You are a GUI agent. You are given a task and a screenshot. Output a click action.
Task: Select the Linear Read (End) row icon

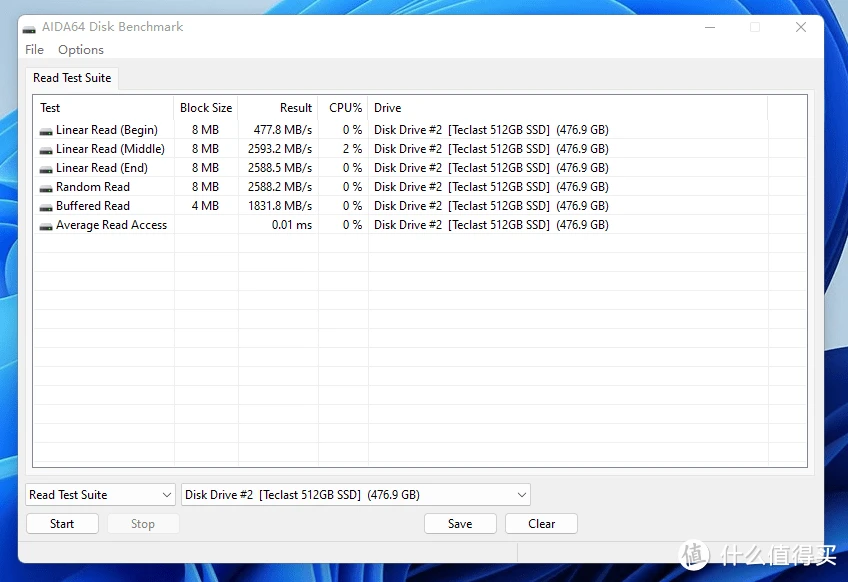46,169
